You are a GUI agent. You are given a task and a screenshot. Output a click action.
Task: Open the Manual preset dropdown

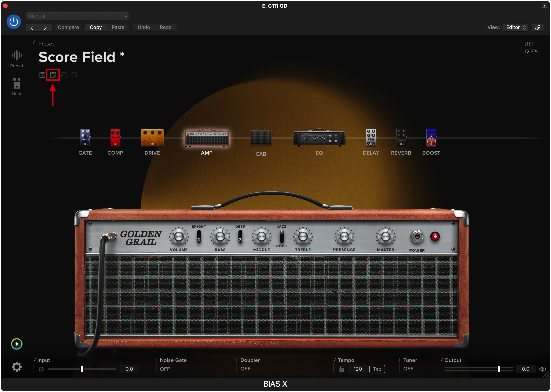[x=77, y=16]
